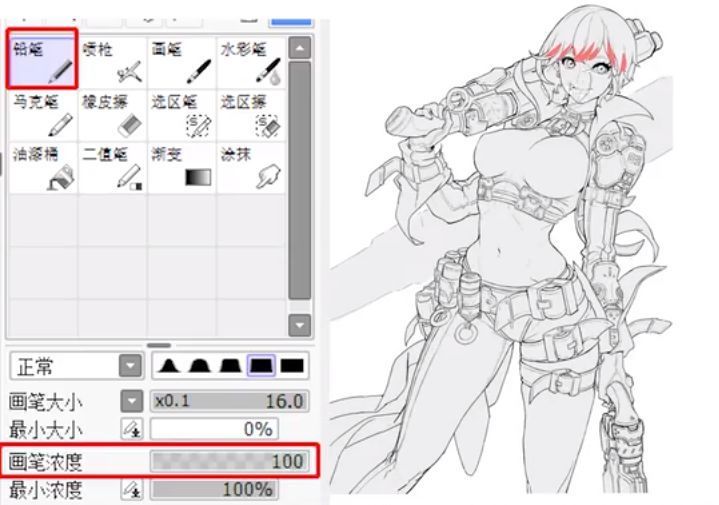Select the Paint Bucket (油漆桶) tool
Viewport: 719px width, 505px height.
(42, 167)
